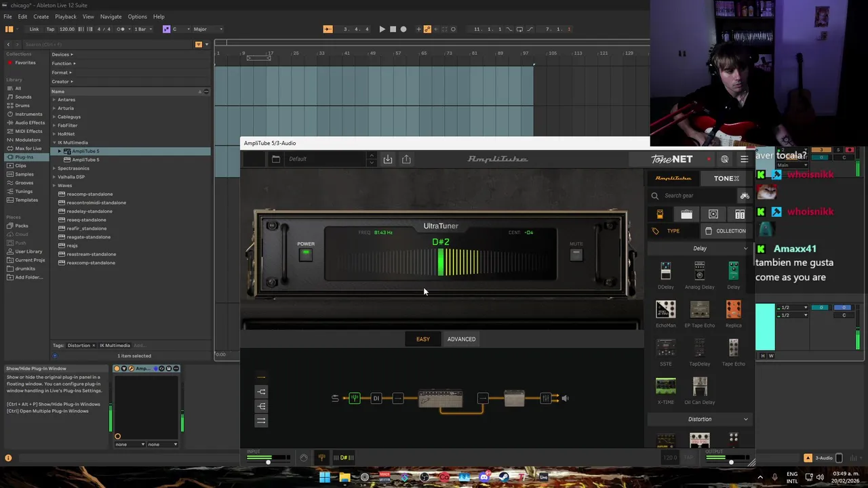Adjust the AmpliTube INPUT level slider
Image resolution: width=868 pixels, height=488 pixels.
pyautogui.click(x=268, y=462)
